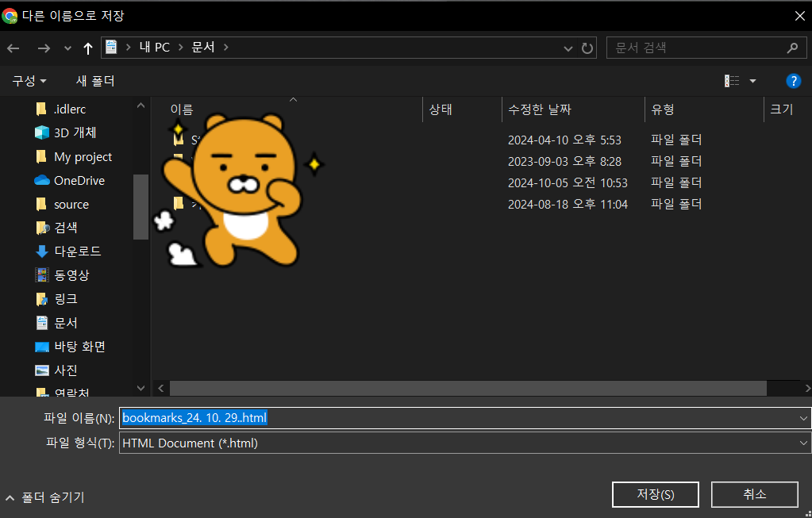Open the 동영상 folder
This screenshot has height=518, width=812.
tap(71, 275)
